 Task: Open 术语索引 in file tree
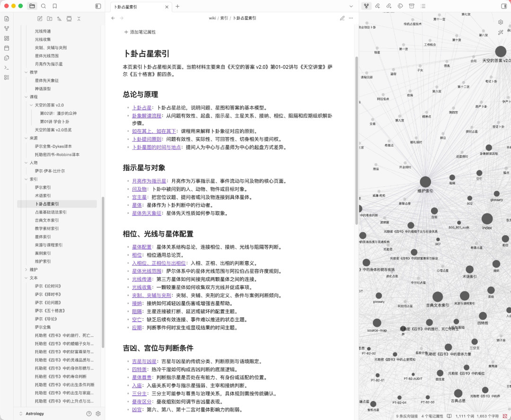click(x=43, y=195)
